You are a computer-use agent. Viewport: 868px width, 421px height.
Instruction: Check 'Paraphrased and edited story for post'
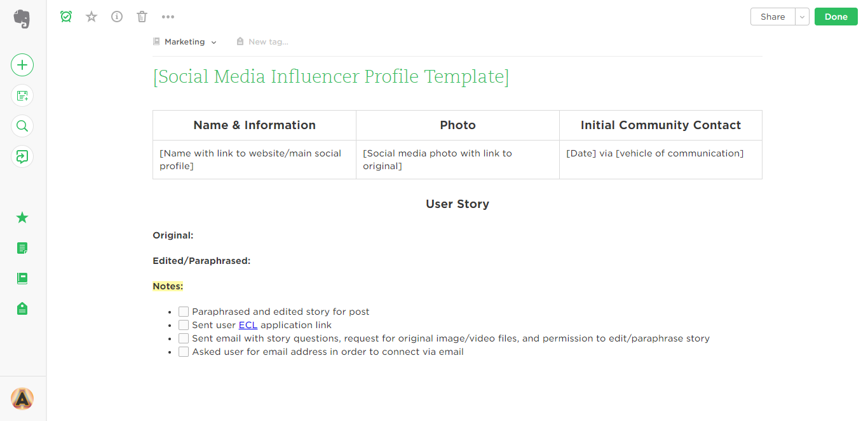[x=184, y=312]
